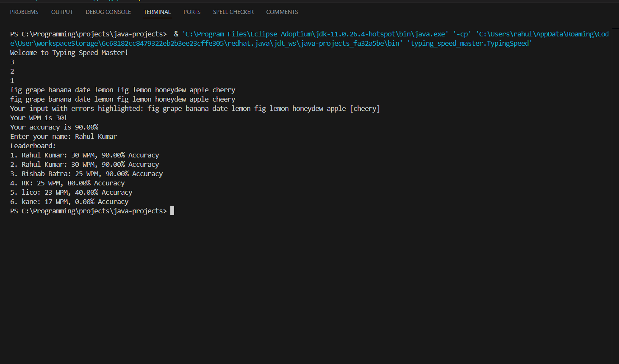Click the Rishab Batra leaderboard entry
Image resolution: width=619 pixels, height=364 pixels.
86,174
